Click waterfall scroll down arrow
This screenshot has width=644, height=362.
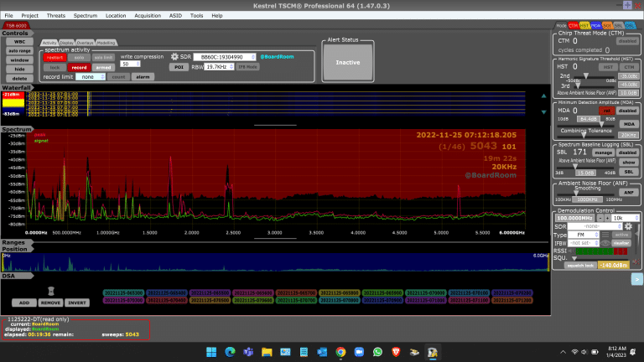pos(543,111)
